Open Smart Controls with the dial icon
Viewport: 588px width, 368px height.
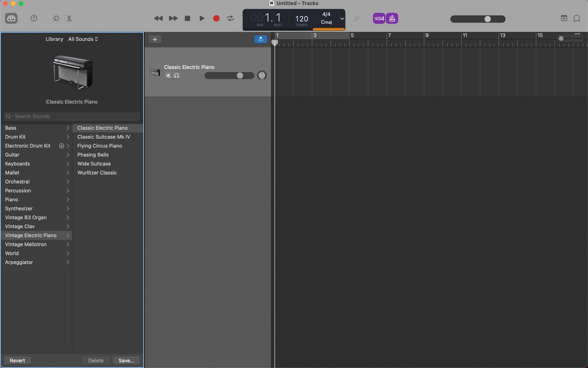[x=56, y=18]
